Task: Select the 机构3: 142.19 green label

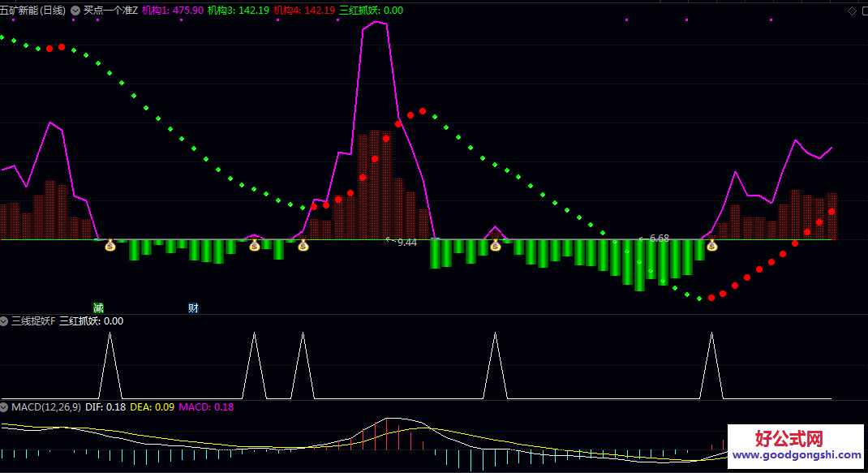Action: (x=238, y=11)
